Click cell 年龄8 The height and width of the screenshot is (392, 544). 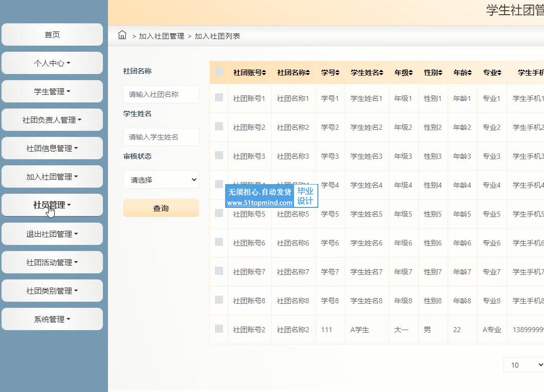click(462, 301)
